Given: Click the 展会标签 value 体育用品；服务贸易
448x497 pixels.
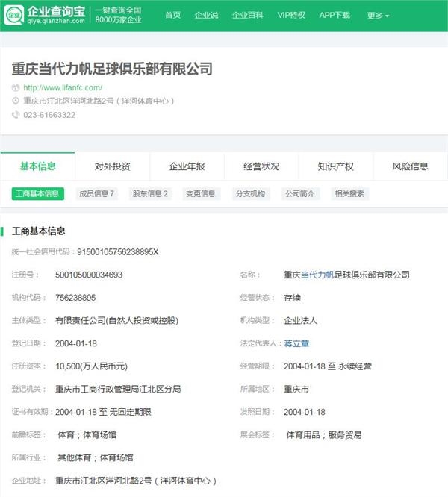Looking at the screenshot, I should [x=324, y=435].
